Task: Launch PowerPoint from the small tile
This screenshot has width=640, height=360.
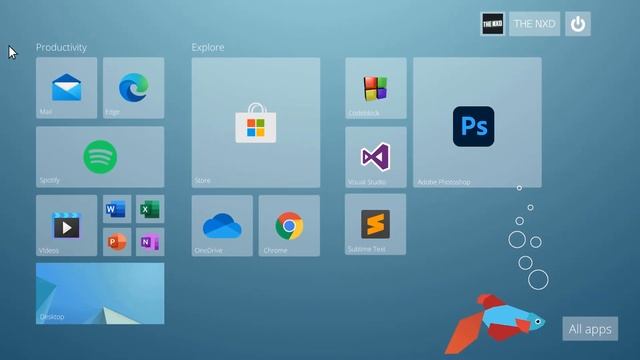Action: 117,242
